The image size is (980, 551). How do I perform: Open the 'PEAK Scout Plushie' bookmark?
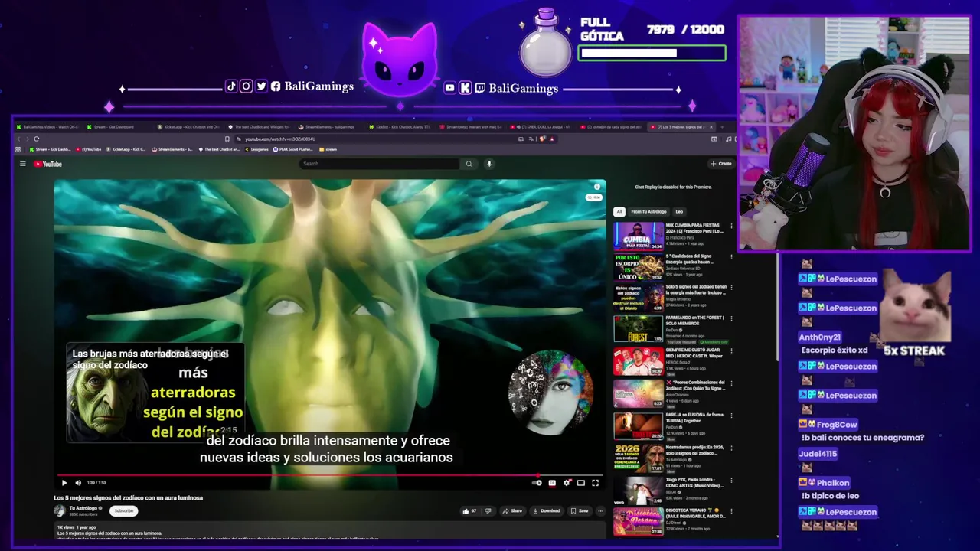(x=293, y=150)
